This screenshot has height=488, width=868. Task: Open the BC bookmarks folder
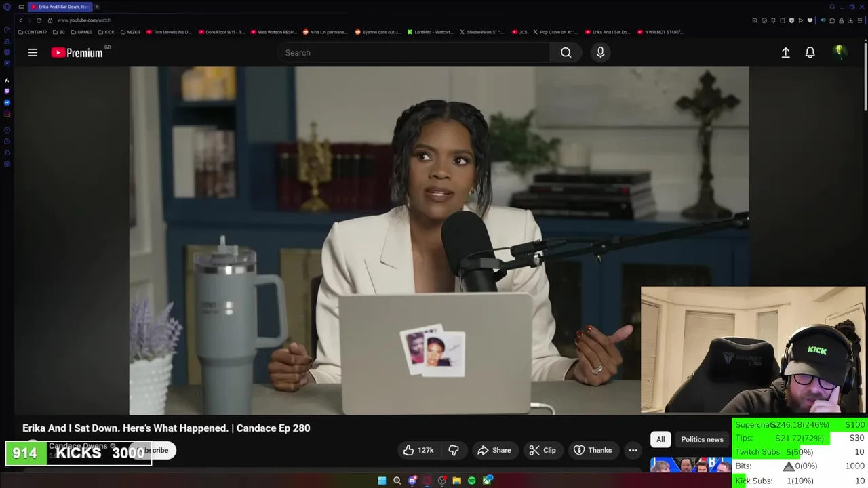tap(59, 32)
